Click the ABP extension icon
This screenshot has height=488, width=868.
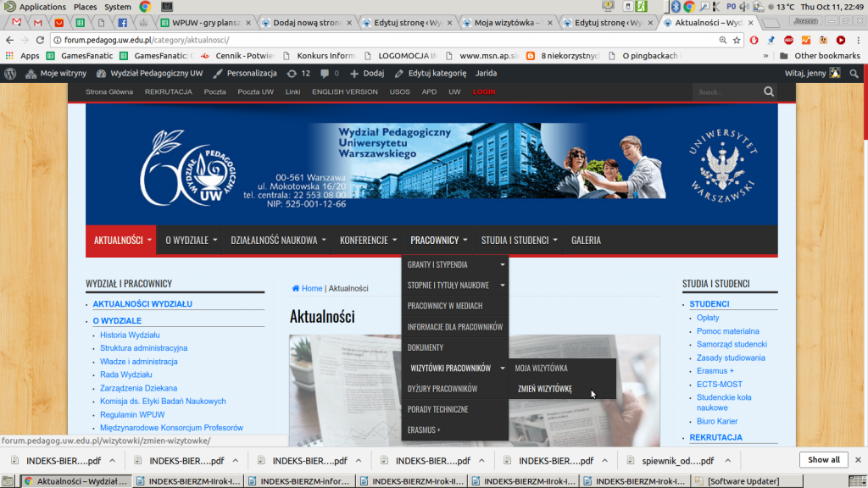(x=789, y=40)
